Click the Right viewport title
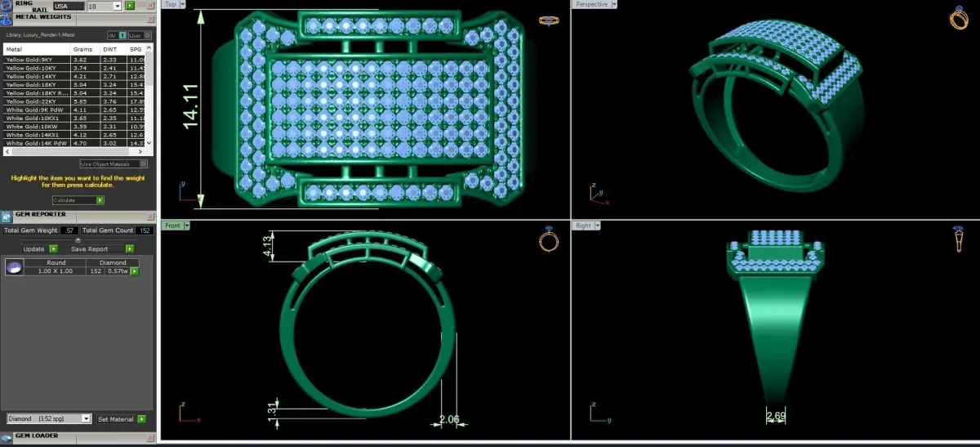This screenshot has width=980, height=447. (x=583, y=225)
